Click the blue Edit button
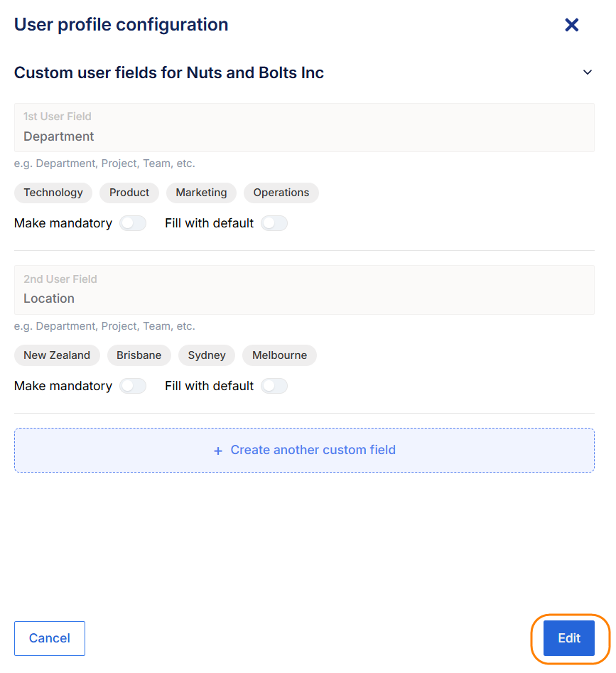Viewport: 616px width, 673px height. click(x=569, y=638)
